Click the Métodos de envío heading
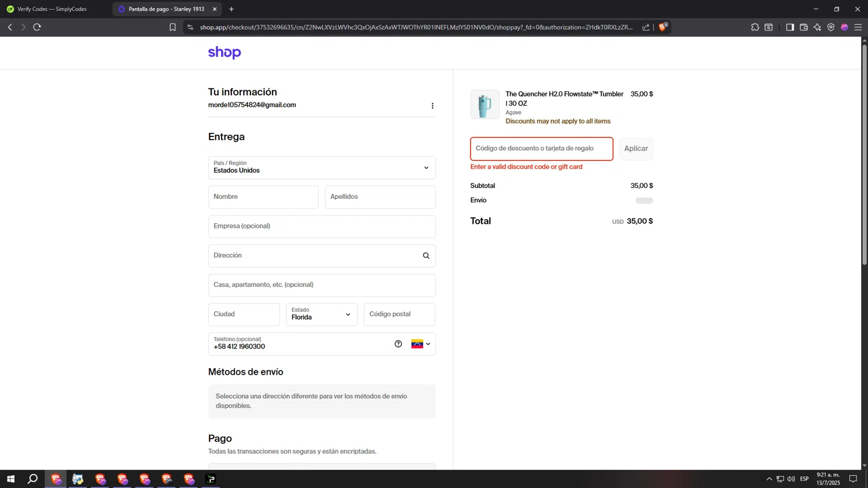Viewport: 868px width, 488px height. (x=246, y=372)
